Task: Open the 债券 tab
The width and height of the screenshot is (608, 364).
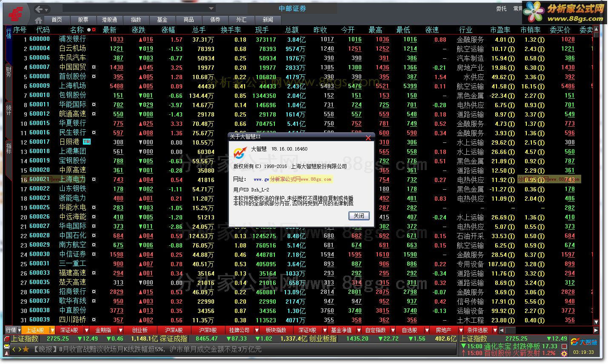Action: pyautogui.click(x=215, y=20)
